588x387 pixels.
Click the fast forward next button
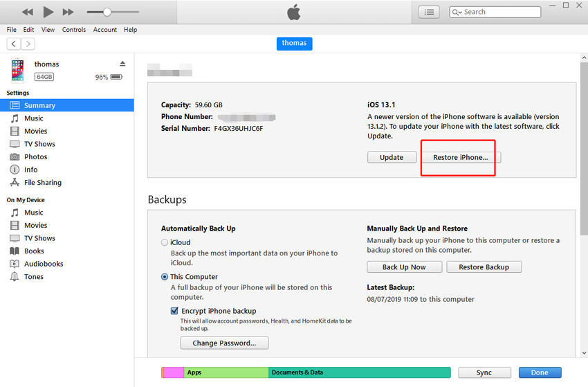pos(68,12)
